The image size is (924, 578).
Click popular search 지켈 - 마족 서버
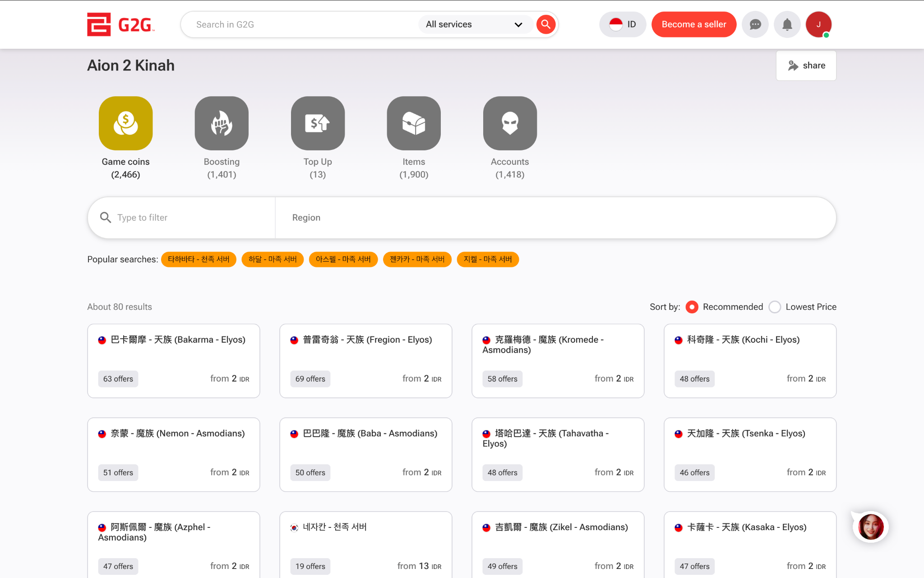pyautogui.click(x=488, y=259)
